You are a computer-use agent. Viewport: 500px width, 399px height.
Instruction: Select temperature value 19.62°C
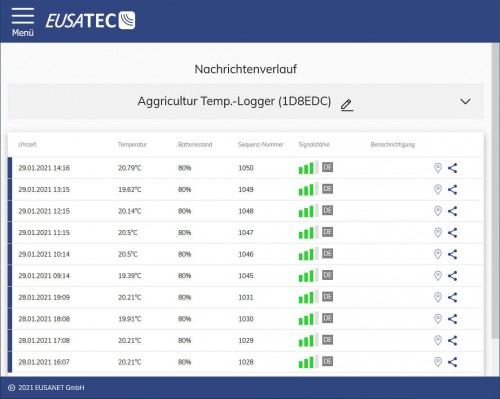130,189
